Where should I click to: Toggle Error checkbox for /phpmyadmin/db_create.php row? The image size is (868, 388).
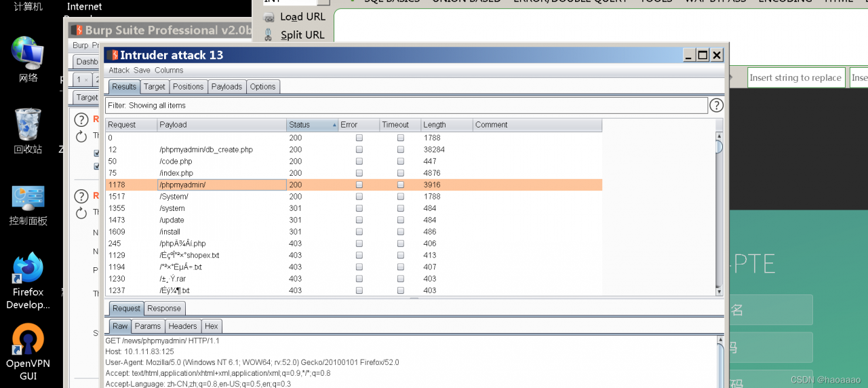point(359,149)
